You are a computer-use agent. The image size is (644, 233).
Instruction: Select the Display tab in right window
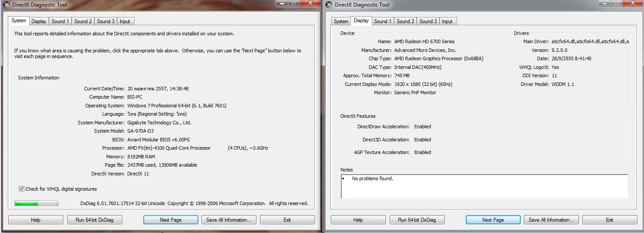pyautogui.click(x=361, y=21)
